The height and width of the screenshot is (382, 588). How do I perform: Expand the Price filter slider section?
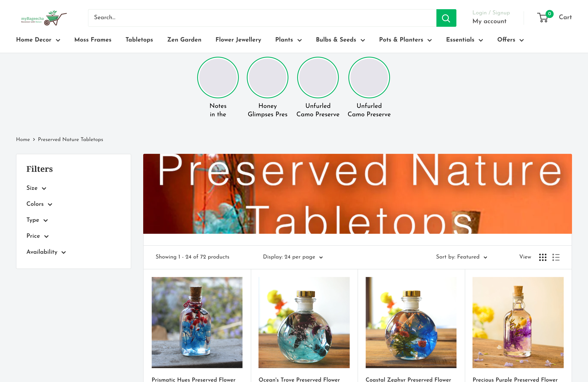[x=37, y=236]
